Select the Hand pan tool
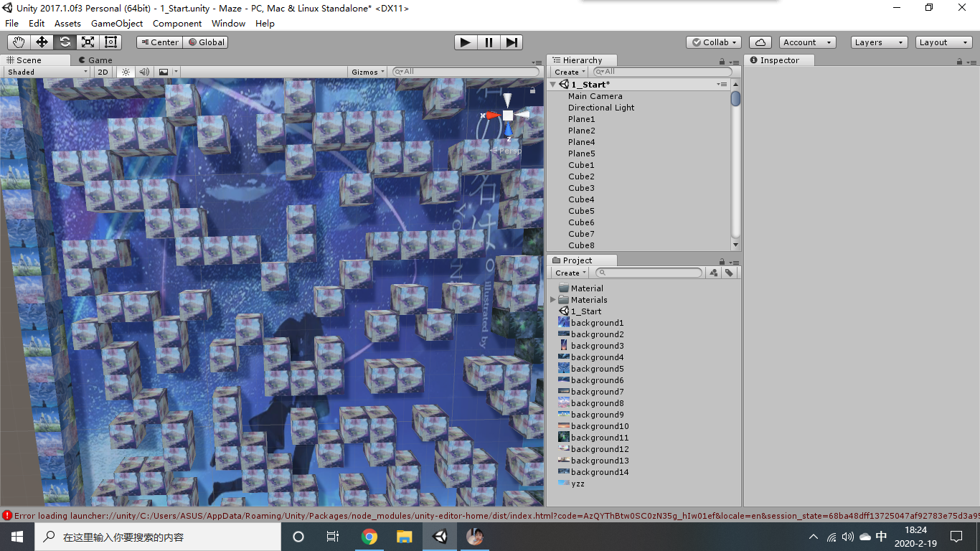The width and height of the screenshot is (980, 551). (18, 42)
